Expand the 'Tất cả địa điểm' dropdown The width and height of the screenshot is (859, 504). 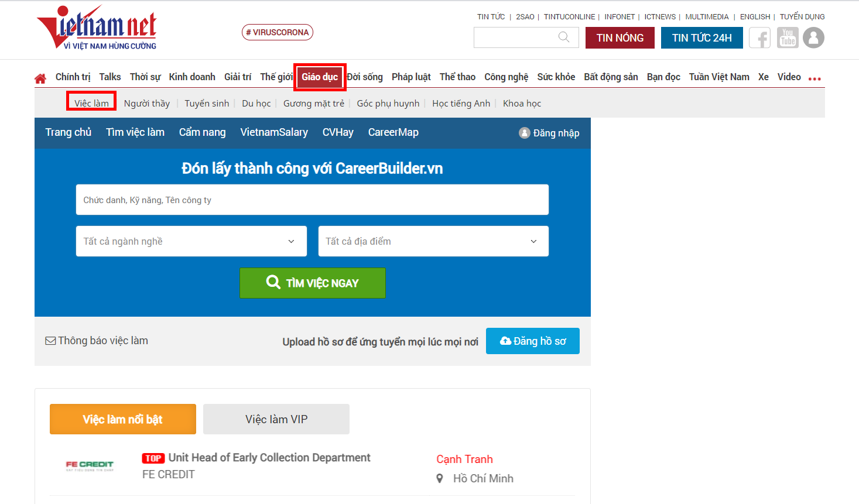[x=433, y=241]
